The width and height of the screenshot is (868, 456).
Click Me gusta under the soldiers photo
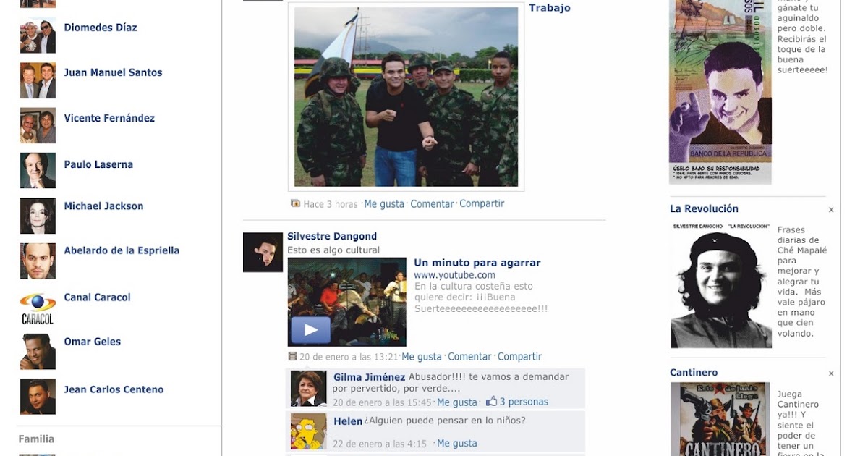click(x=384, y=204)
